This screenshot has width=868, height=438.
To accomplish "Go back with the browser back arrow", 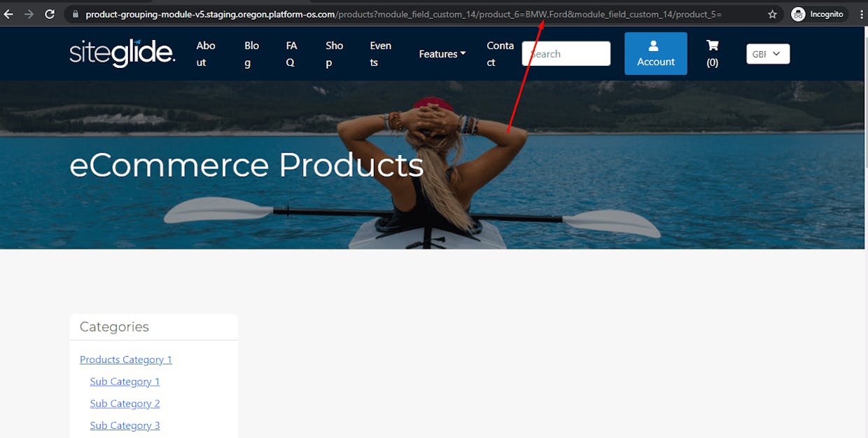I will [x=8, y=14].
